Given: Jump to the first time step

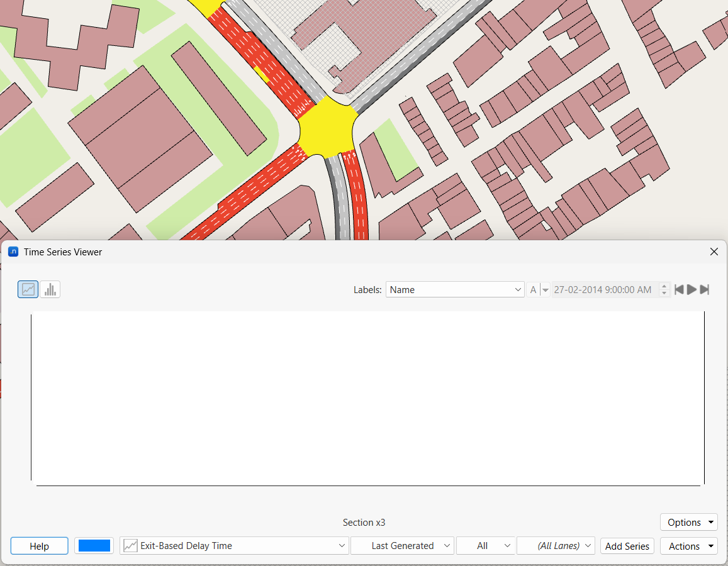Looking at the screenshot, I should coord(679,290).
